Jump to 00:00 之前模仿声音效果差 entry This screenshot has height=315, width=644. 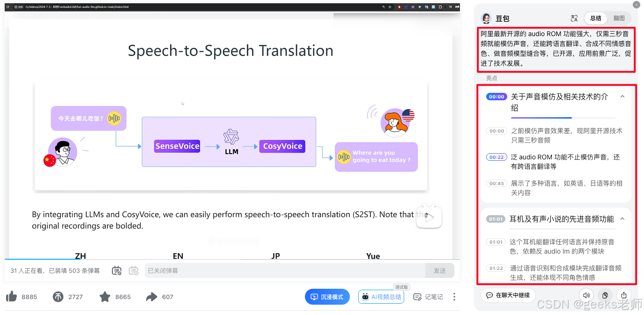point(496,131)
